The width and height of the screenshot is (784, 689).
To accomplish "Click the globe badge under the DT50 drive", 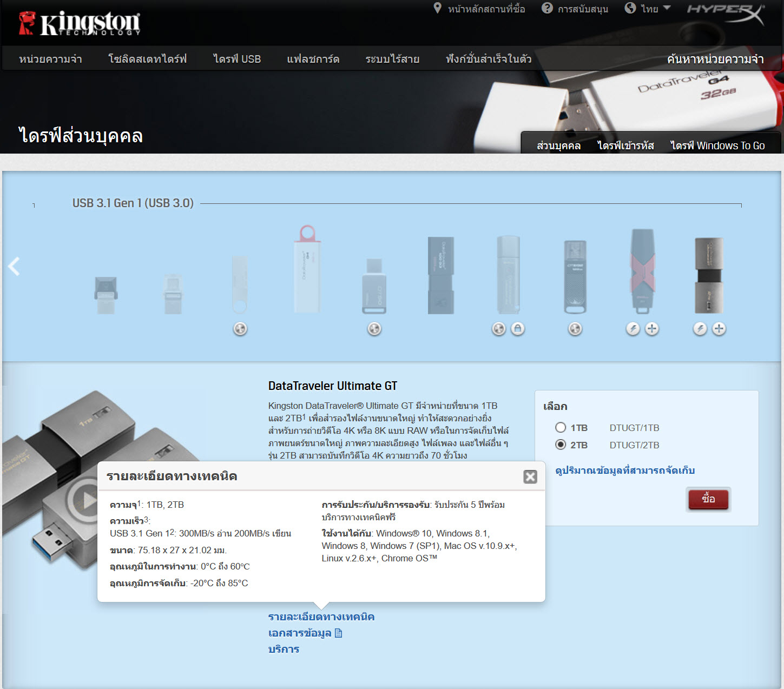I will click(x=374, y=328).
